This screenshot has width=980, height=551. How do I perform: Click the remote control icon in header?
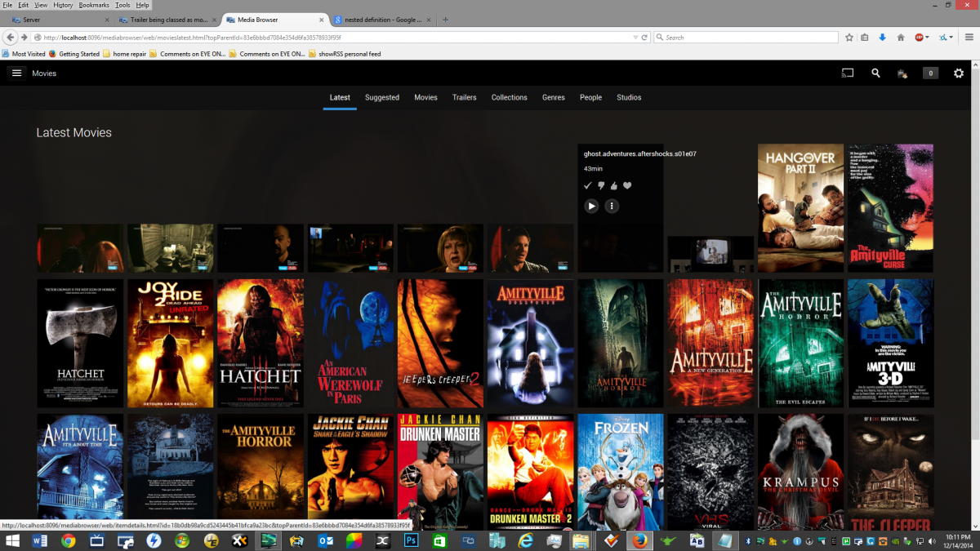902,73
